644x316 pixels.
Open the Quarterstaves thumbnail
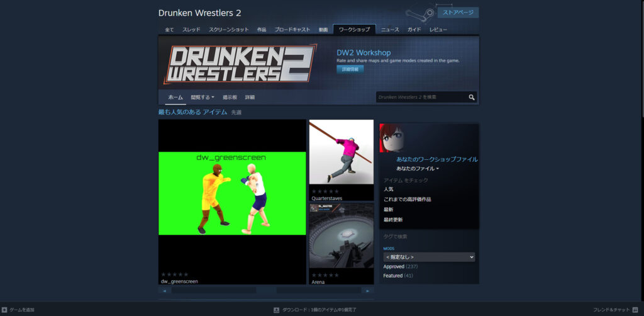(x=341, y=152)
